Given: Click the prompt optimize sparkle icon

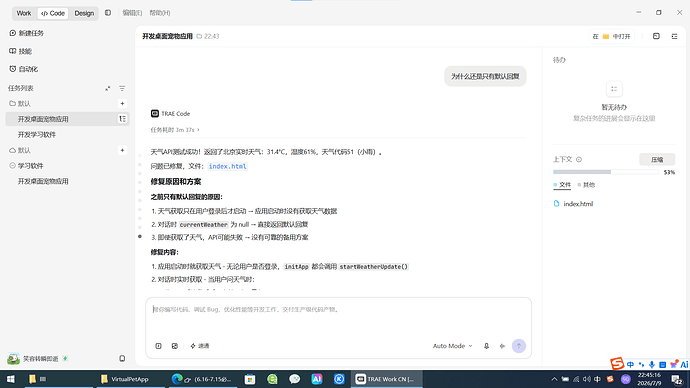Looking at the screenshot, I should [x=502, y=346].
